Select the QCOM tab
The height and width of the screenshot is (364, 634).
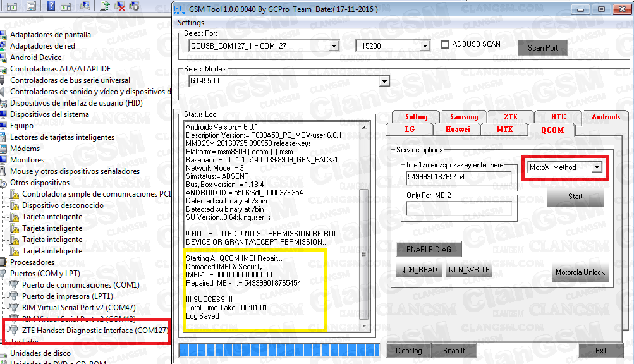pyautogui.click(x=552, y=130)
